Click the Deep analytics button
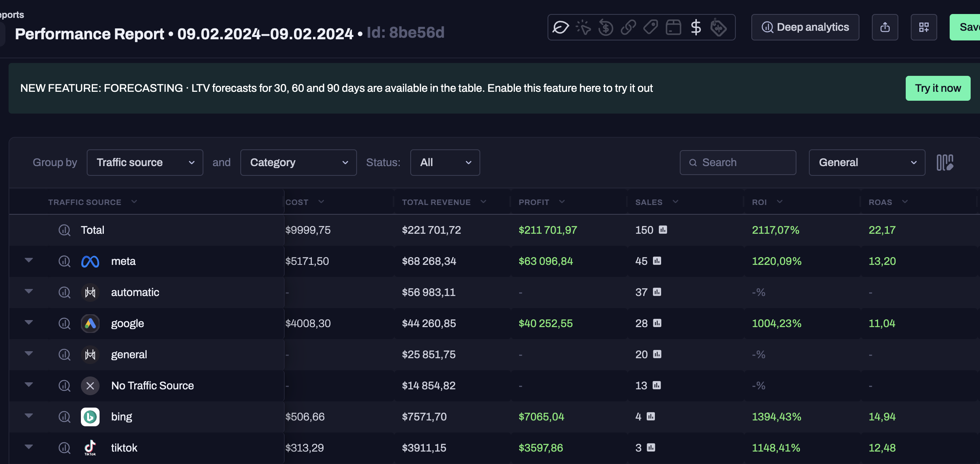Screen dimensions: 980x464 pyautogui.click(x=805, y=27)
